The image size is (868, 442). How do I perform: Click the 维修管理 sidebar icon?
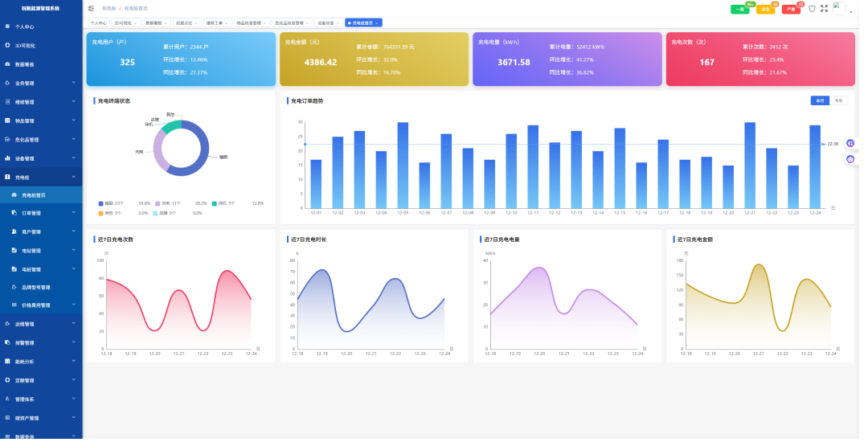tap(7, 102)
